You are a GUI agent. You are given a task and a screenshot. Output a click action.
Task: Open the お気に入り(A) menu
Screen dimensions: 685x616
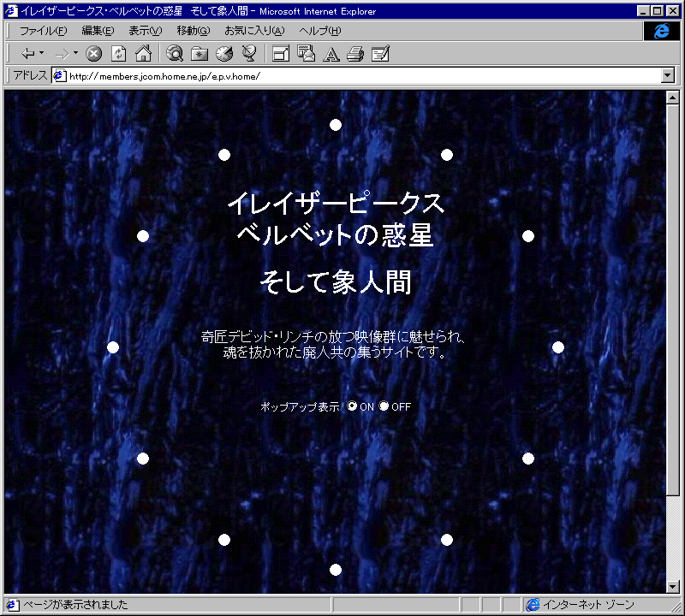254,31
